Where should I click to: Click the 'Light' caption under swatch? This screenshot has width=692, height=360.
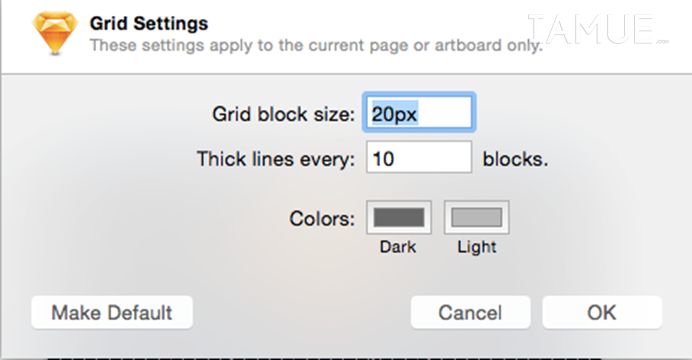click(477, 247)
